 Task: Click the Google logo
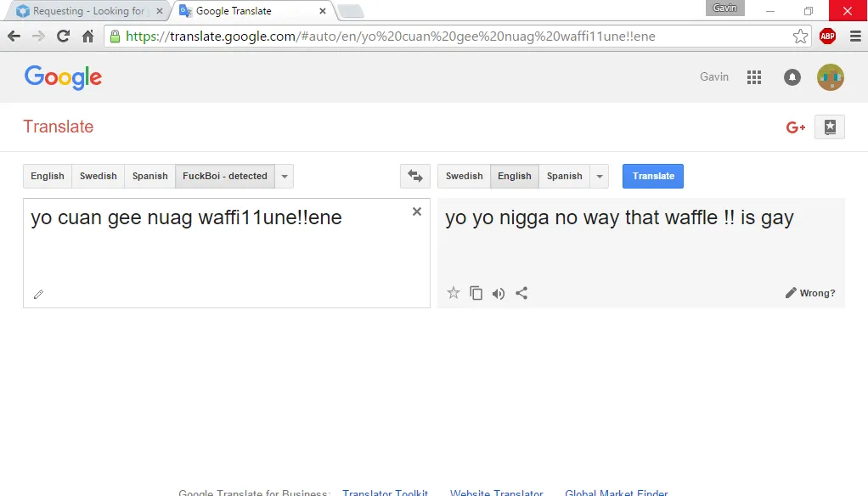[x=63, y=77]
